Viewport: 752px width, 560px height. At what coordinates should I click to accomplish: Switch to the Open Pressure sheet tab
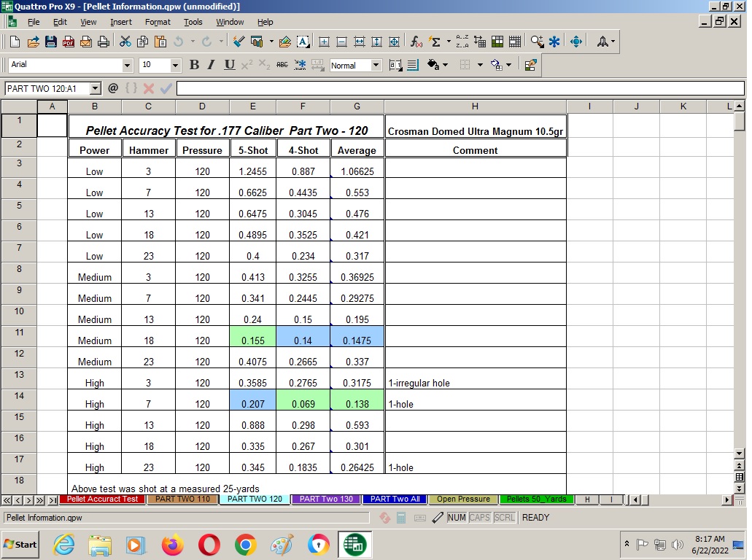pyautogui.click(x=463, y=499)
